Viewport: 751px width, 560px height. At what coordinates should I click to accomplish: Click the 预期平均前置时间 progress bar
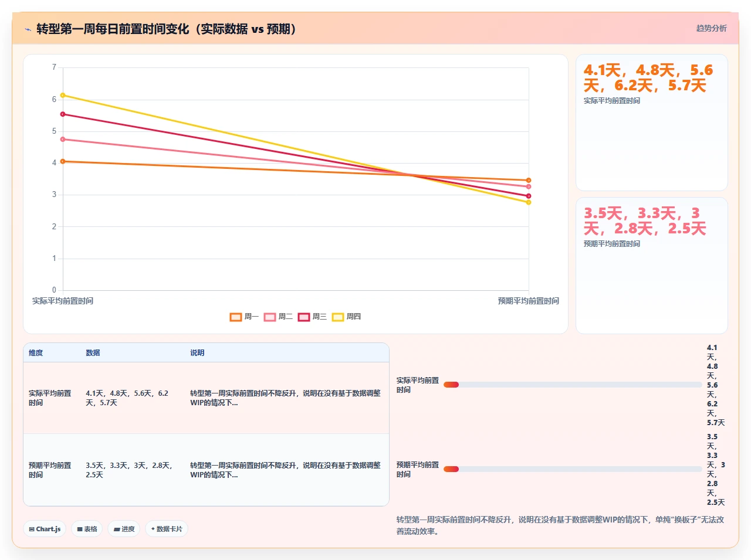pos(573,469)
